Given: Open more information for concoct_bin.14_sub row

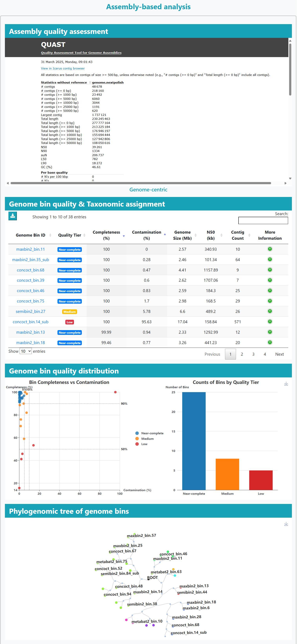Looking at the screenshot, I should (270, 322).
